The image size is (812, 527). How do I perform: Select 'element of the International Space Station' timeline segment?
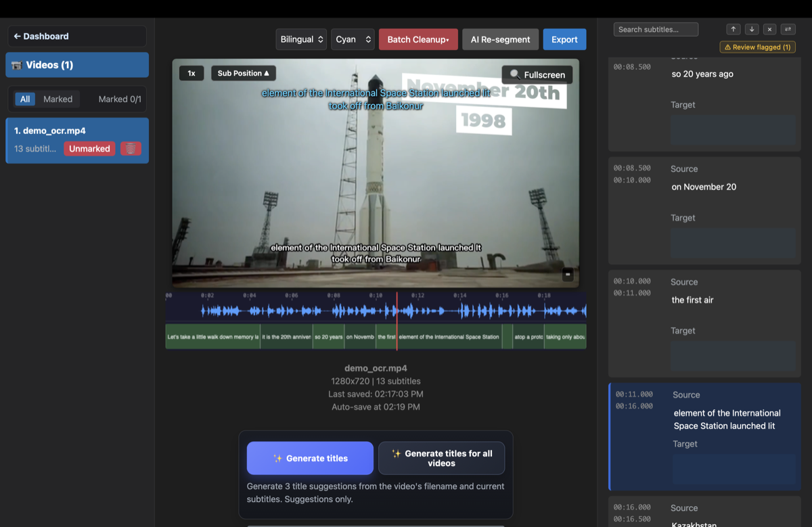(x=449, y=336)
